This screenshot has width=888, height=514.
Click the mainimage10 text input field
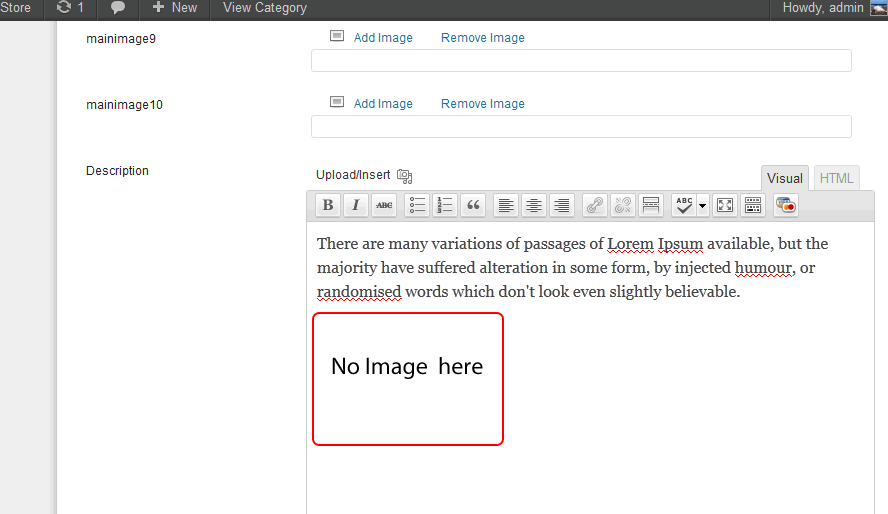581,127
